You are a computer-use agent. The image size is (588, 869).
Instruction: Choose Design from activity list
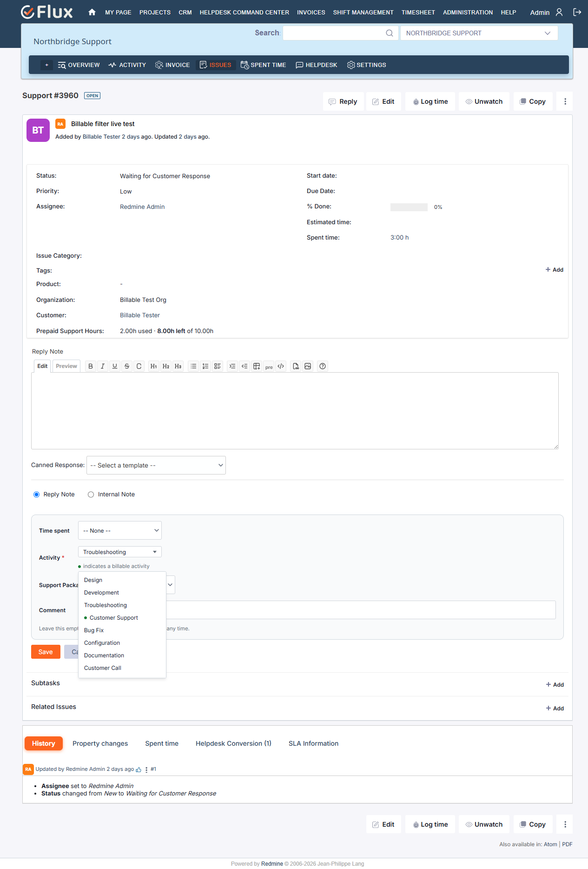pyautogui.click(x=122, y=580)
